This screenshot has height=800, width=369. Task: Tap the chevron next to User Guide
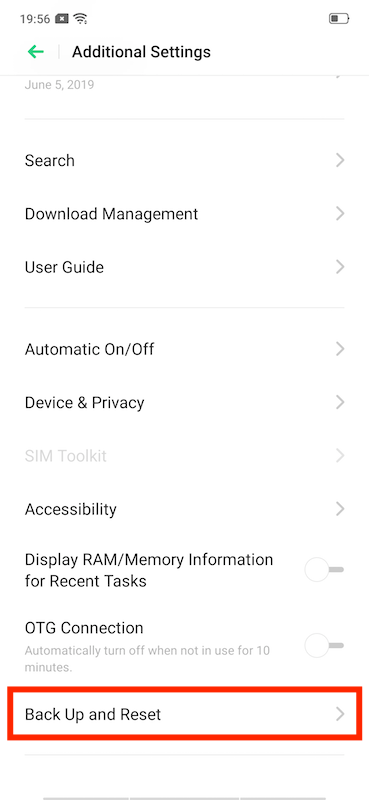click(340, 267)
